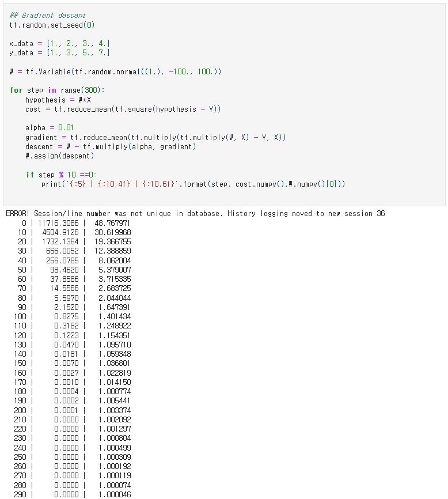This screenshot has height=499, width=448.
Task: Click the print format statement line
Action: (193, 184)
